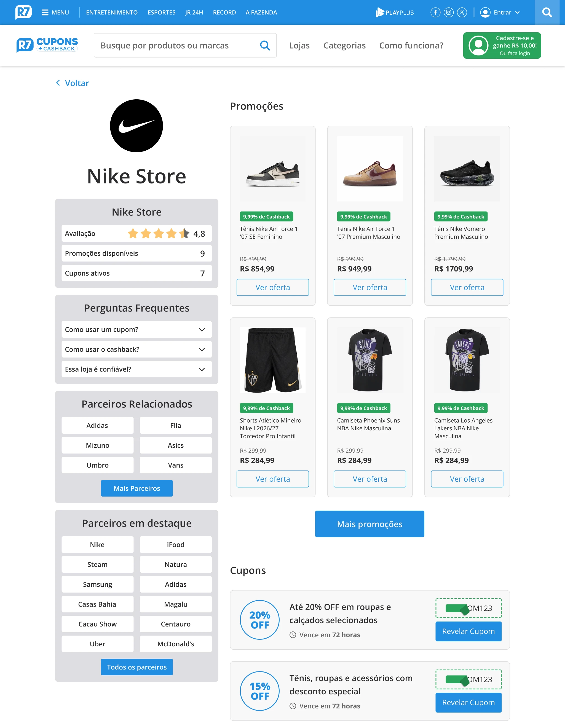
Task: Open the Nike Vomero Premium shoe thumbnail
Action: coord(467,168)
